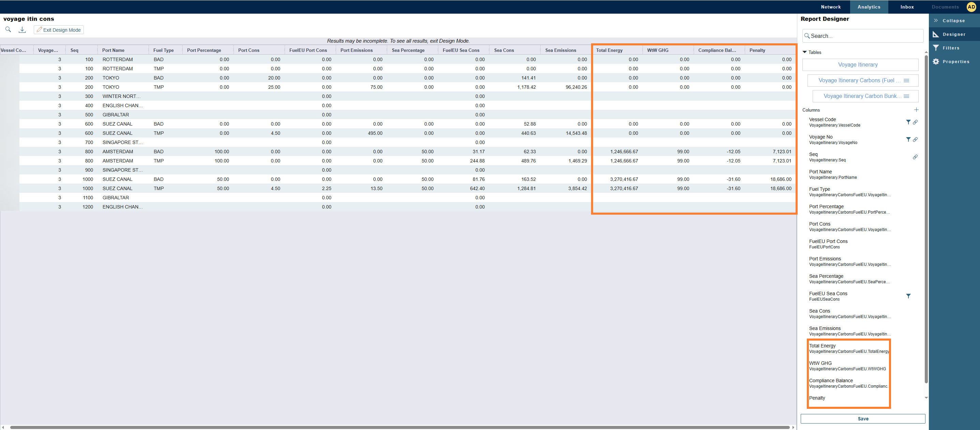Click the FuelEU Sea Cons filter icon
980x430 pixels.
click(908, 296)
